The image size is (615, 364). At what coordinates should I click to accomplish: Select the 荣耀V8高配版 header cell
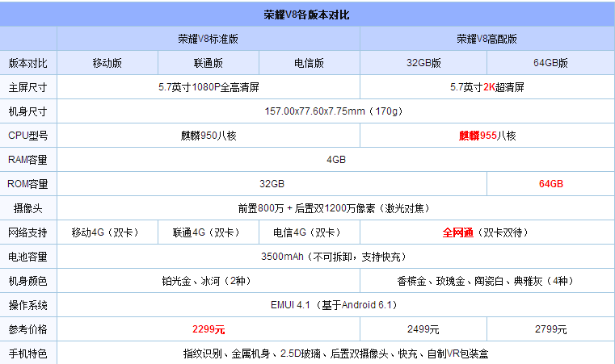coord(487,39)
